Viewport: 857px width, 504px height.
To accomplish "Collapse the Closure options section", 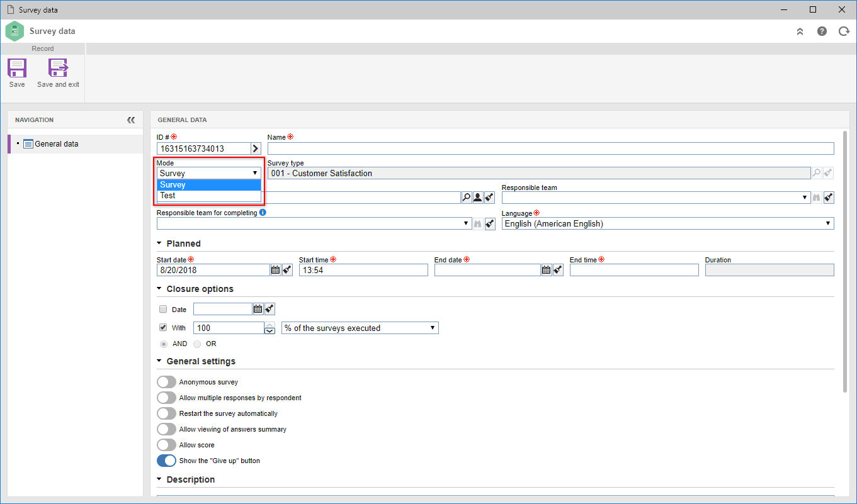I will click(x=159, y=289).
